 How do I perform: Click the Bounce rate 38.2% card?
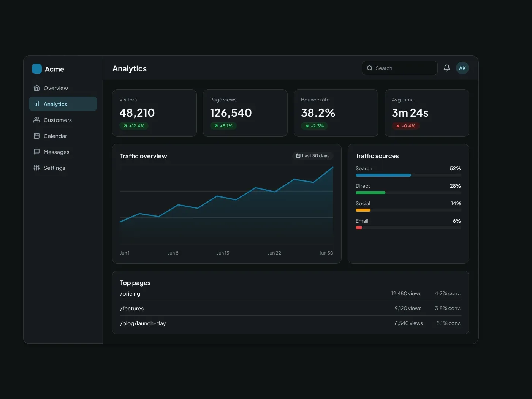click(x=336, y=113)
